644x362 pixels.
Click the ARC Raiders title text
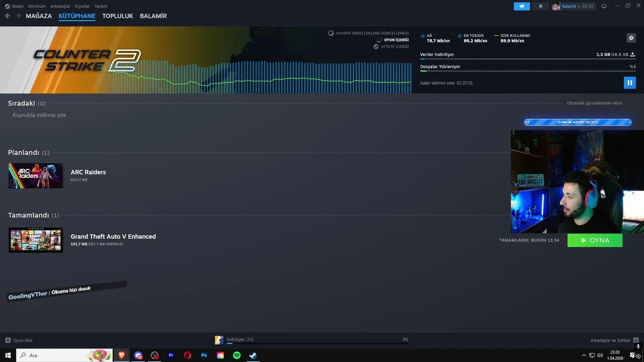[x=88, y=172]
